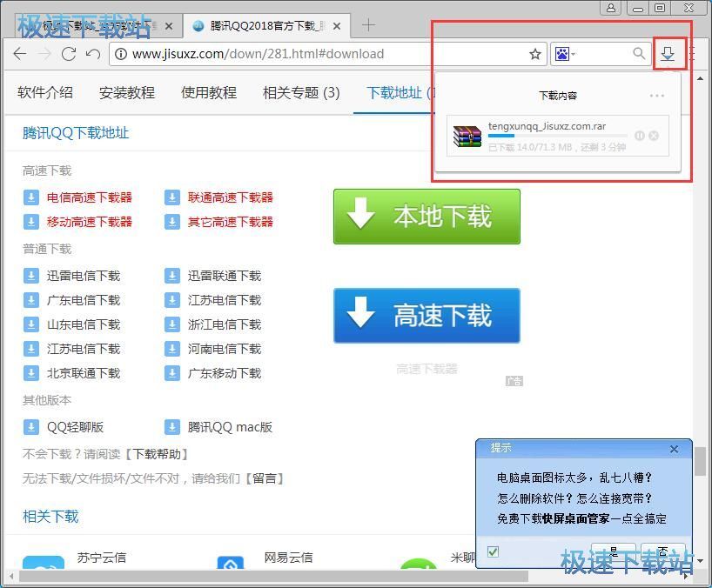This screenshot has width=712, height=588.
Task: Click download icon beside 迅雷电信下载
Action: pyautogui.click(x=30, y=276)
